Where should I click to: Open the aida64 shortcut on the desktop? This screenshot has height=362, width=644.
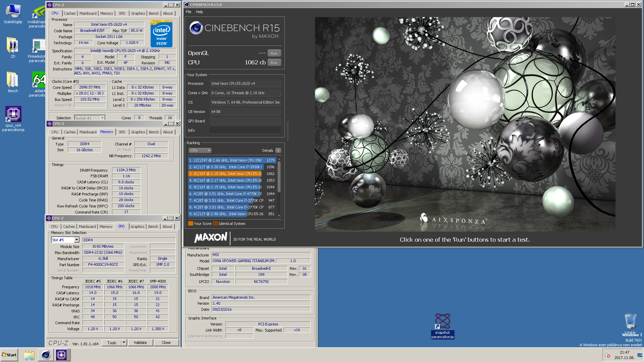(x=39, y=84)
